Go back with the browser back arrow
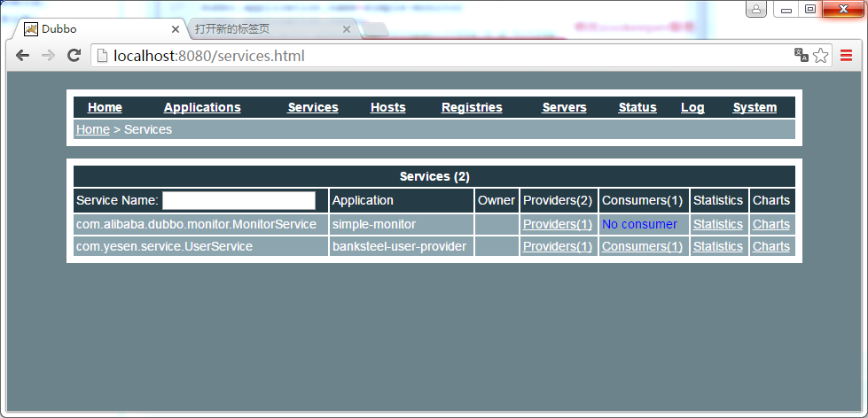This screenshot has height=418, width=868. pos(22,55)
